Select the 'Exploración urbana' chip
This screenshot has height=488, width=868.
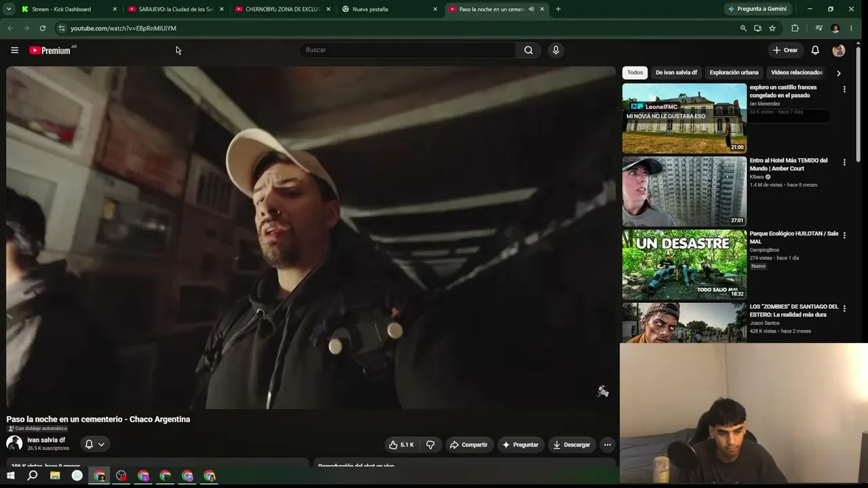[x=734, y=73]
